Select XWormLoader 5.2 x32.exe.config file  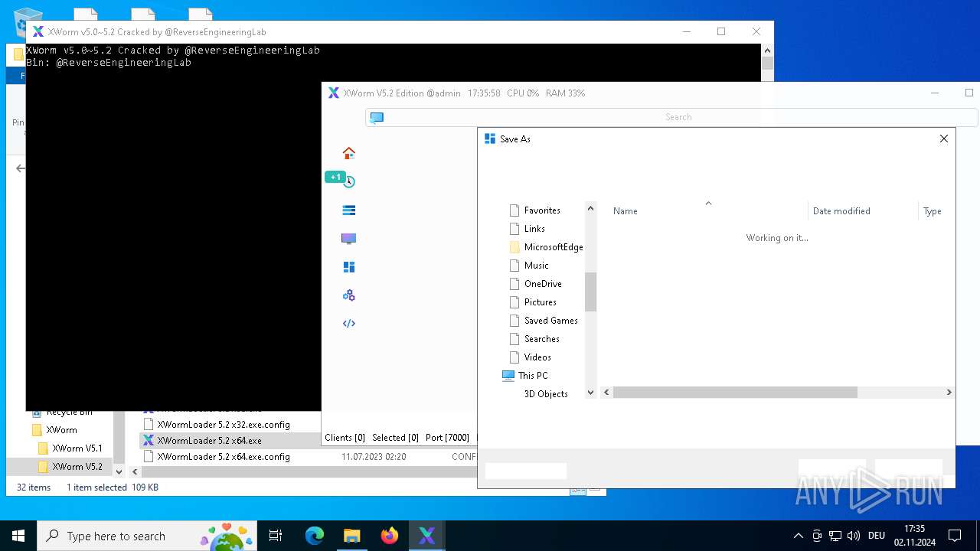(224, 424)
